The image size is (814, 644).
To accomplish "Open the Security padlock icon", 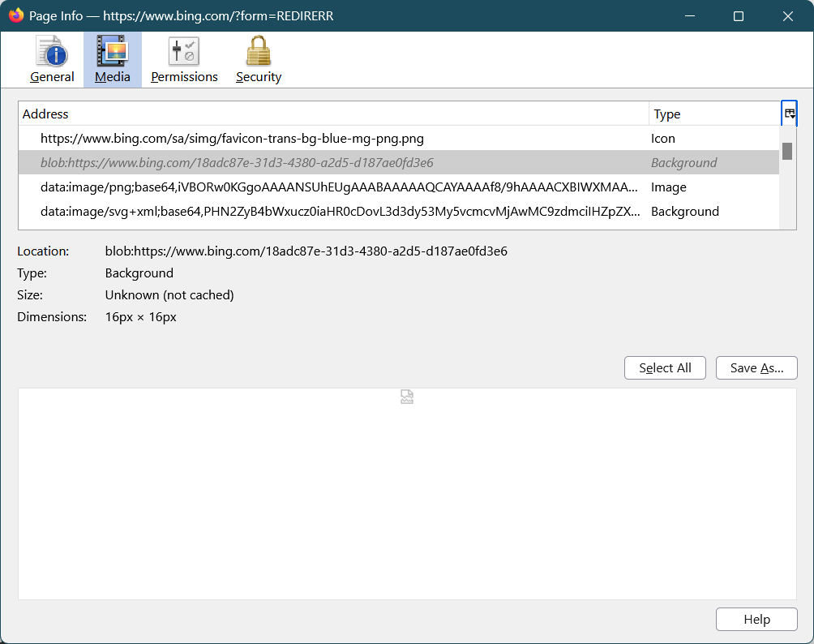I will (x=259, y=51).
